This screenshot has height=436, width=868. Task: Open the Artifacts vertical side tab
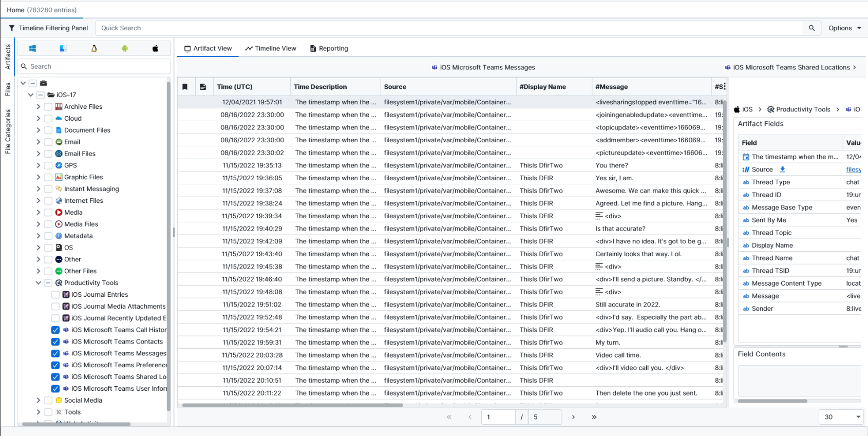click(x=8, y=56)
